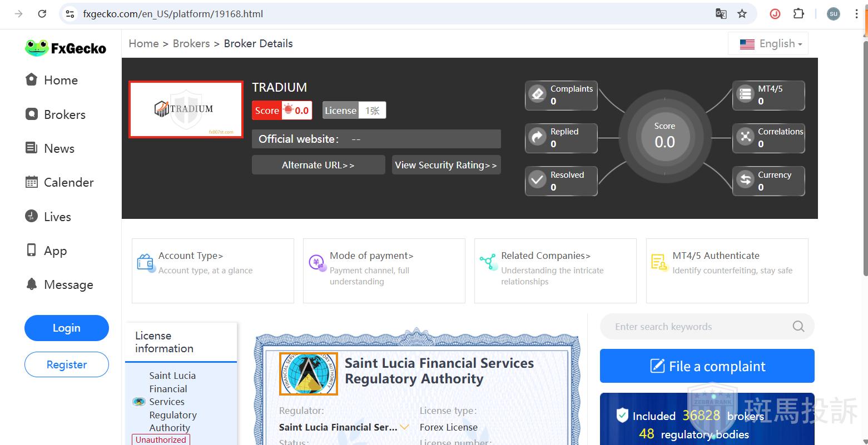868x445 pixels.
Task: Click the TRADIUM broker logo thumbnail
Action: coord(186,109)
